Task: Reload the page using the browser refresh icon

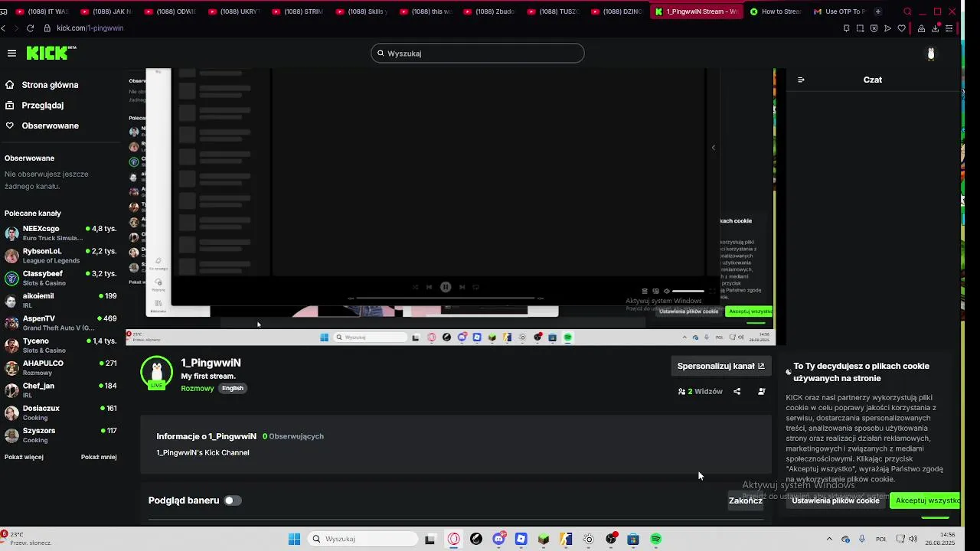Action: (30, 28)
